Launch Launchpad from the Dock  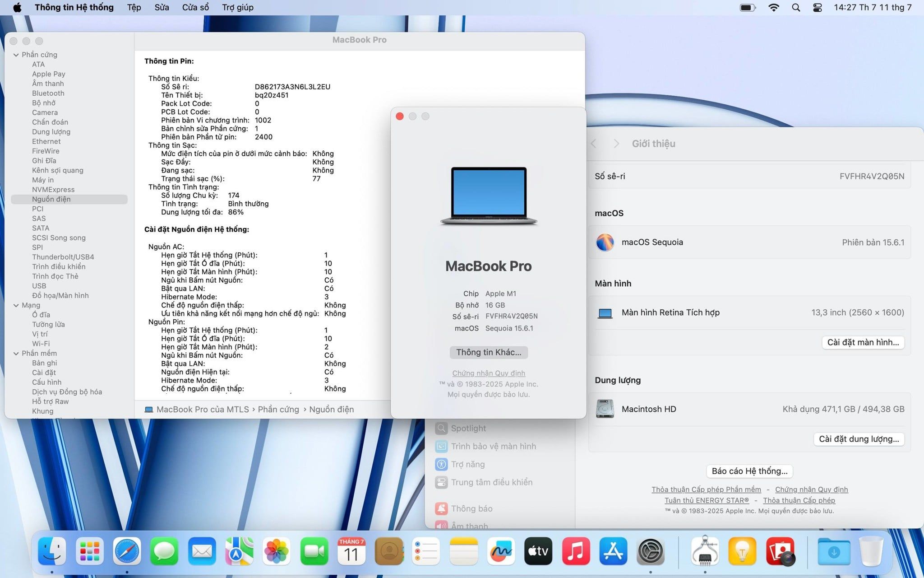click(89, 551)
